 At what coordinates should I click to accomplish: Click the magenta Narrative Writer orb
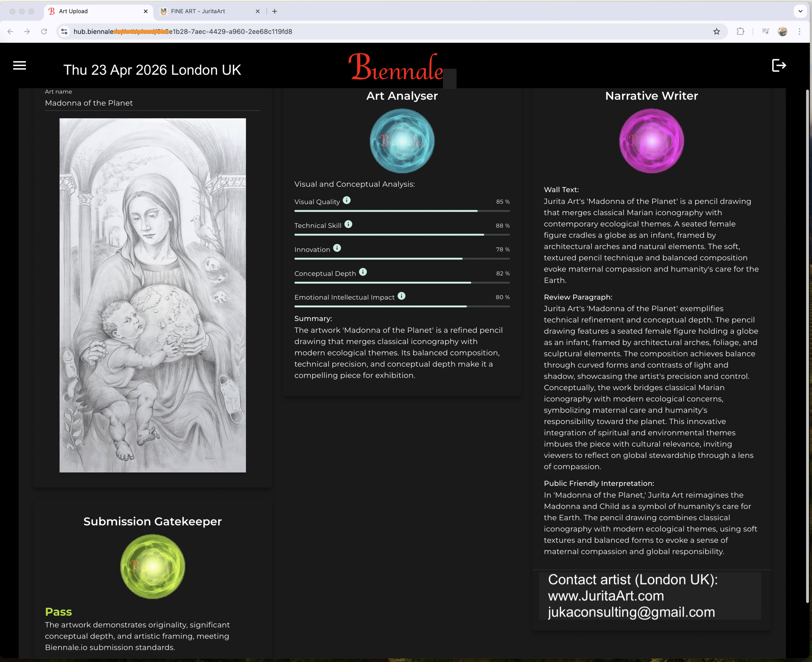[x=652, y=141]
